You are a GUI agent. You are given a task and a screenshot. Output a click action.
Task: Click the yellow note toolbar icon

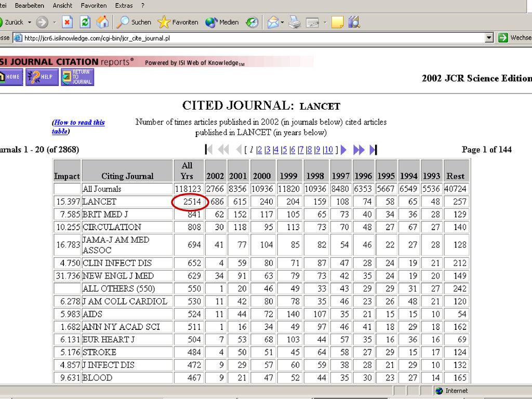(x=337, y=22)
